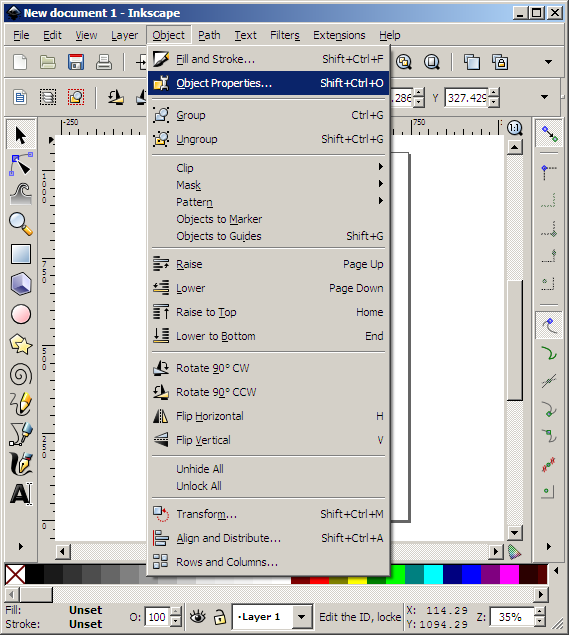
Task: Open the Extensions menu
Action: [339, 35]
